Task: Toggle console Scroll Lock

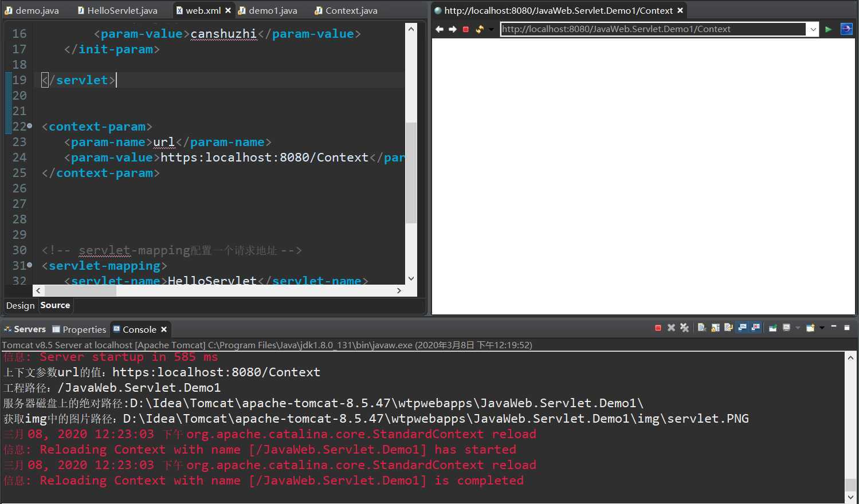Action: [715, 328]
